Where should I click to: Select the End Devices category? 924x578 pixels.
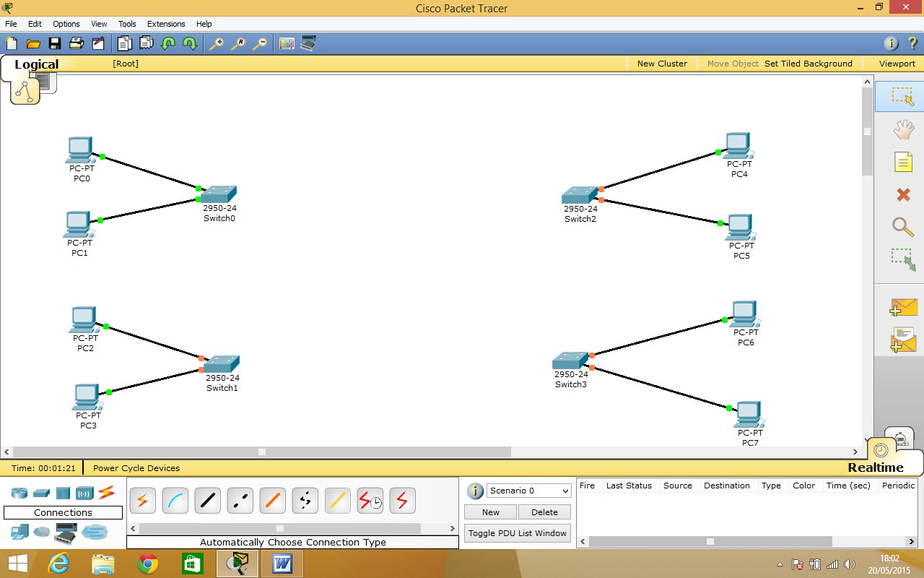click(19, 532)
